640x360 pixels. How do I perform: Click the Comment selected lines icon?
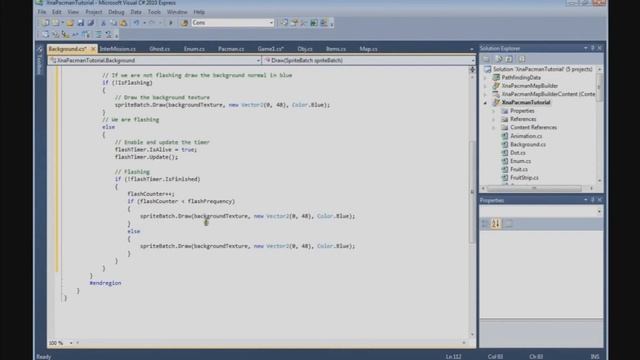[98, 35]
